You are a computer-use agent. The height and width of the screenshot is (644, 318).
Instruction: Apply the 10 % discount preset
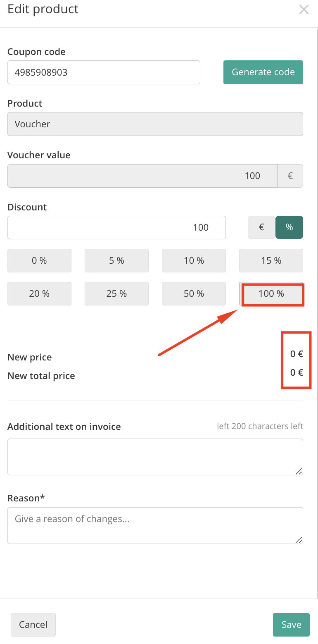[x=194, y=260]
